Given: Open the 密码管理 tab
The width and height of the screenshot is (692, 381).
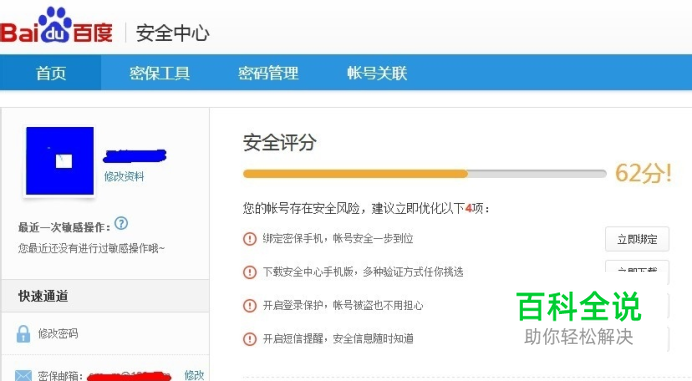Looking at the screenshot, I should point(268,73).
